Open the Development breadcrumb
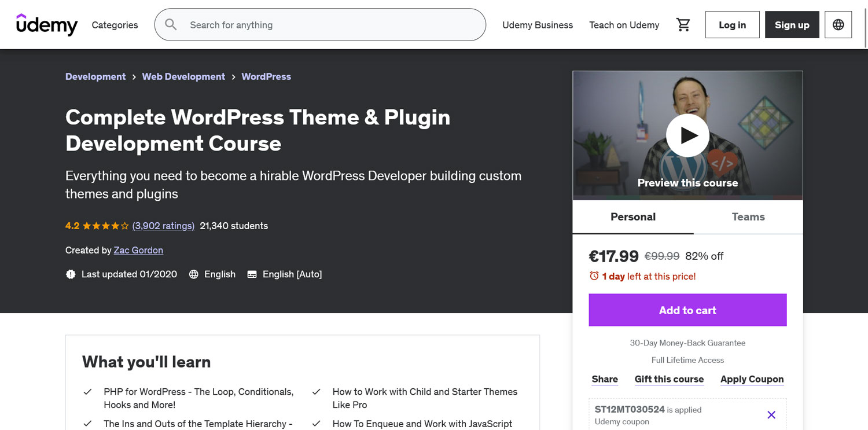The width and height of the screenshot is (868, 430). pos(95,76)
